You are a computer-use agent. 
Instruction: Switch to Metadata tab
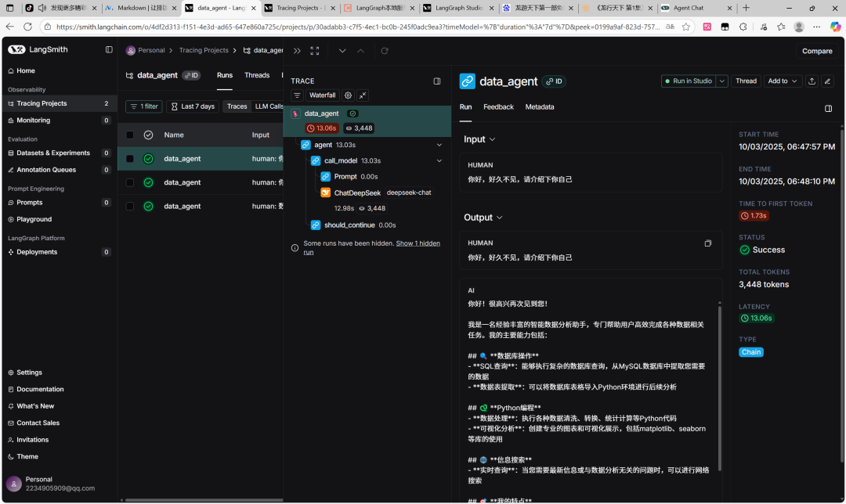(x=540, y=107)
